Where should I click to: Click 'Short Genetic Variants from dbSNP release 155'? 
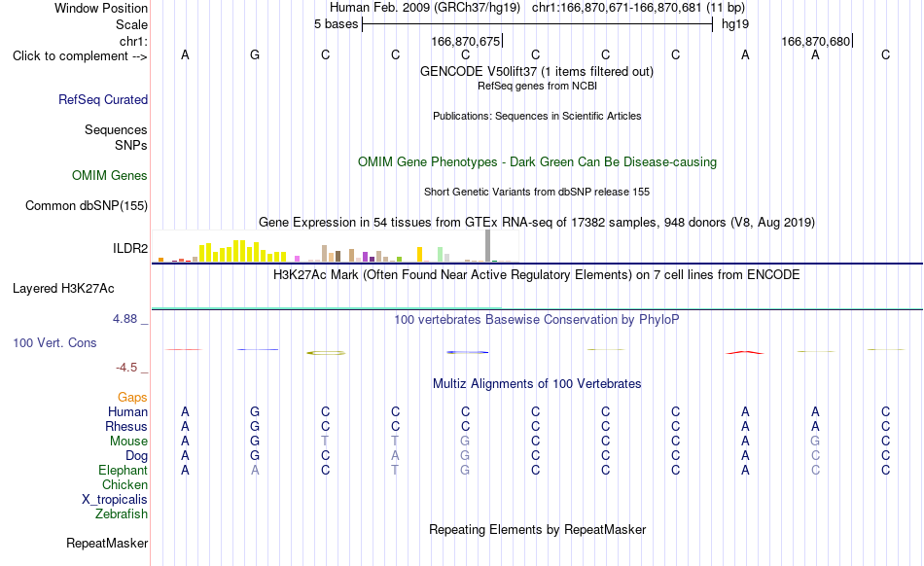(537, 192)
